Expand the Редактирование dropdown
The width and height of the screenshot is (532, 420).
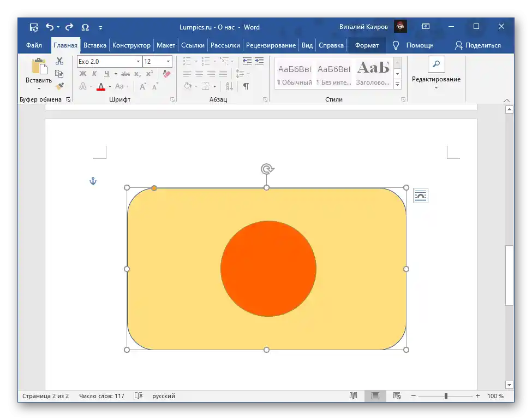(436, 79)
